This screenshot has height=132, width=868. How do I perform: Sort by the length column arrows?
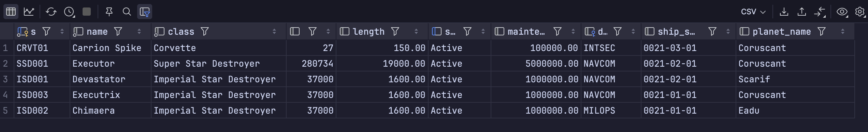(416, 32)
